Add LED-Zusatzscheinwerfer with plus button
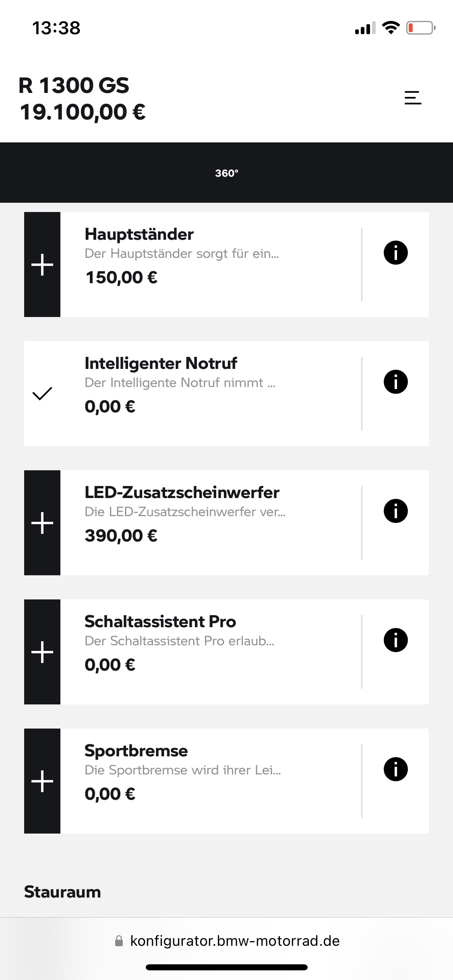The height and width of the screenshot is (980, 453). tap(42, 523)
